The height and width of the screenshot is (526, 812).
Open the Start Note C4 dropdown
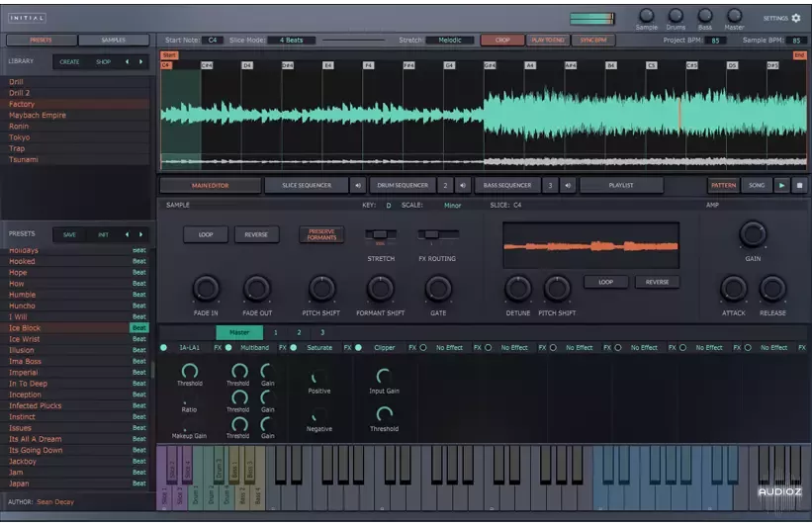click(x=213, y=40)
